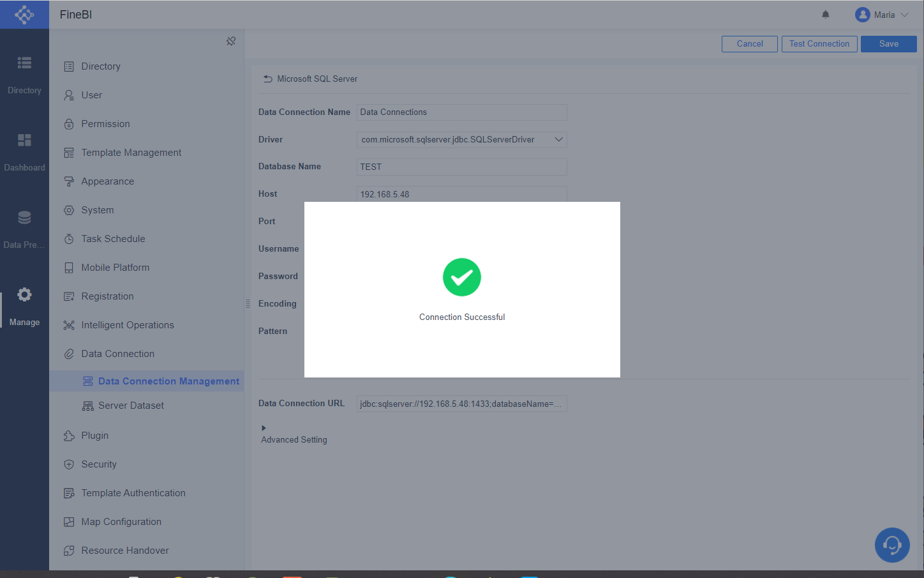This screenshot has height=578, width=924.
Task: Open the Data Preparation section icon
Action: tap(24, 218)
